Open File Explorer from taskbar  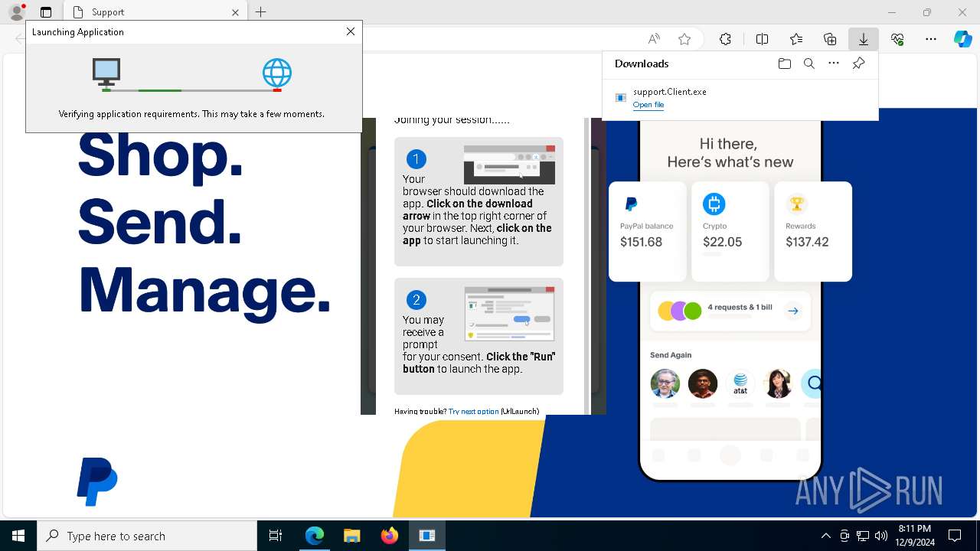tap(351, 536)
